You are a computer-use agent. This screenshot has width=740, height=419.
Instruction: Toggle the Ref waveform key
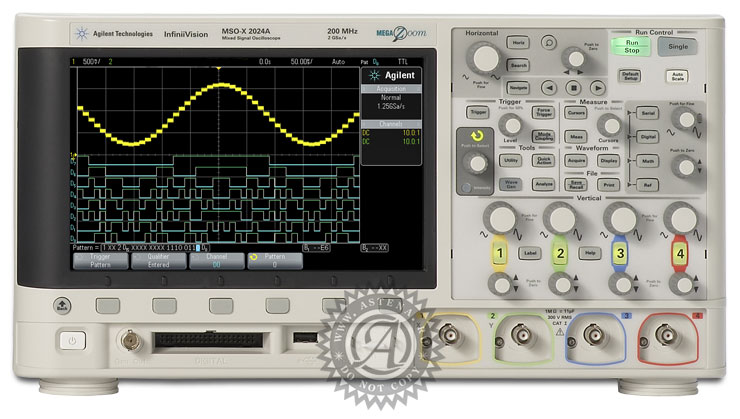point(648,185)
